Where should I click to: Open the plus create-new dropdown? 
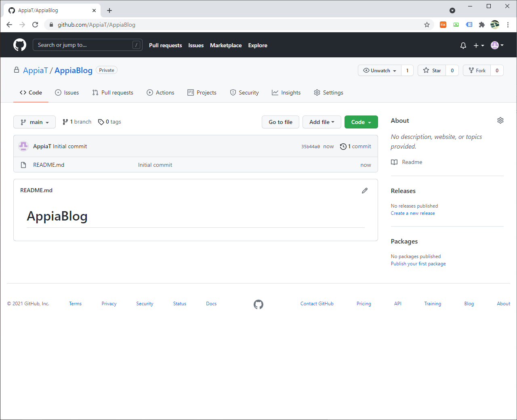coord(479,45)
